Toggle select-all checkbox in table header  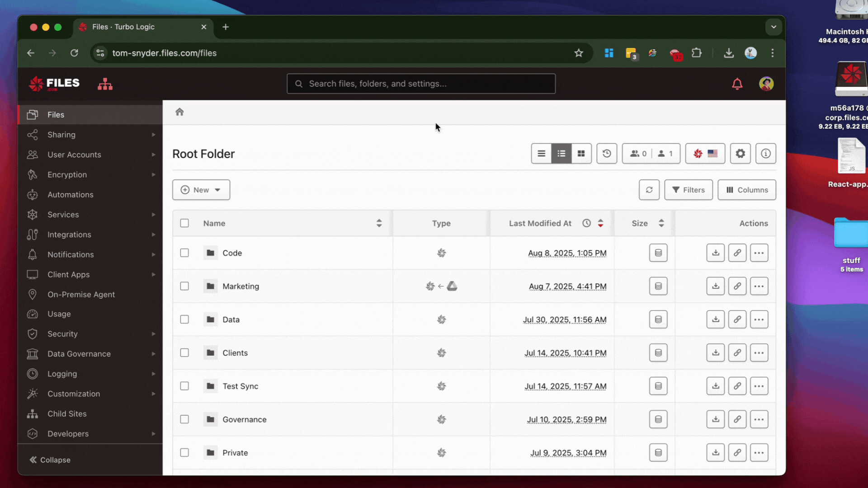point(184,223)
